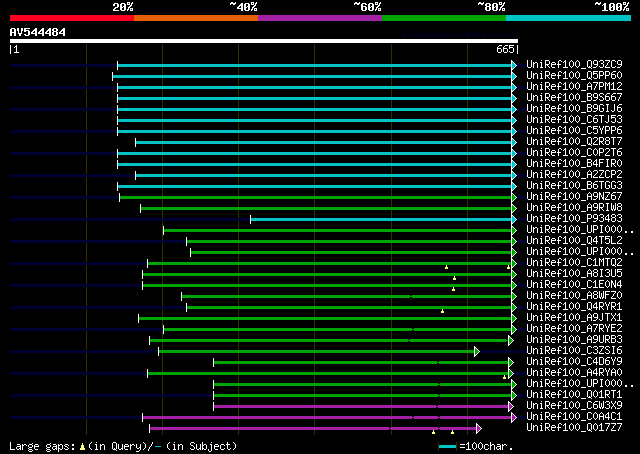The height and width of the screenshot is (454, 640).
Task: Click the yellow query-gap symbol in the legend
Action: (82, 447)
